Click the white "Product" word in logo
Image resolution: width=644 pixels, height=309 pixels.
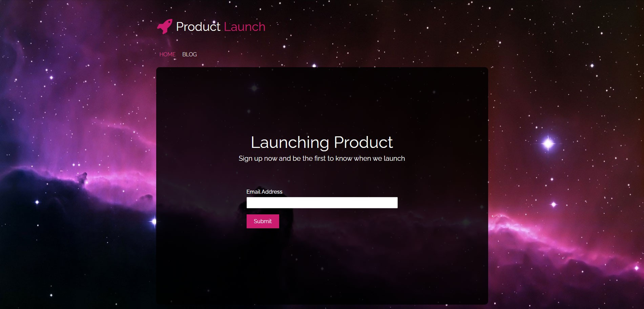point(198,27)
